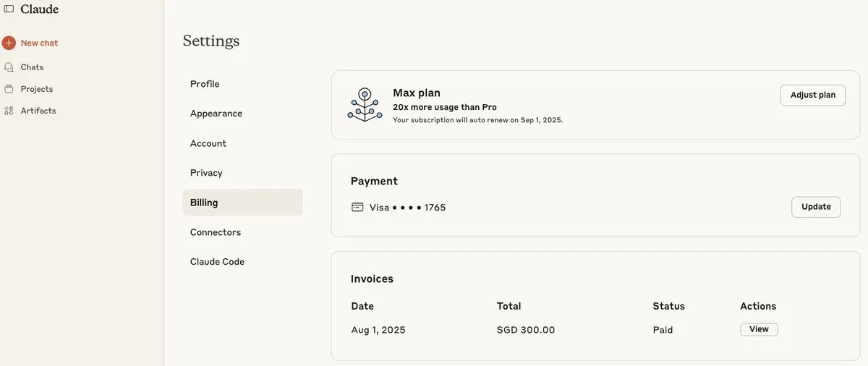This screenshot has height=366, width=868.
Task: Click the Max plan sprout illustration
Action: (365, 105)
